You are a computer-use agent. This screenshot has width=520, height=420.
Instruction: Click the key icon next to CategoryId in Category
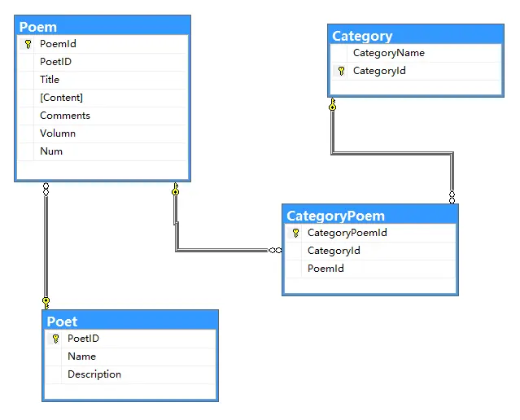pos(341,71)
